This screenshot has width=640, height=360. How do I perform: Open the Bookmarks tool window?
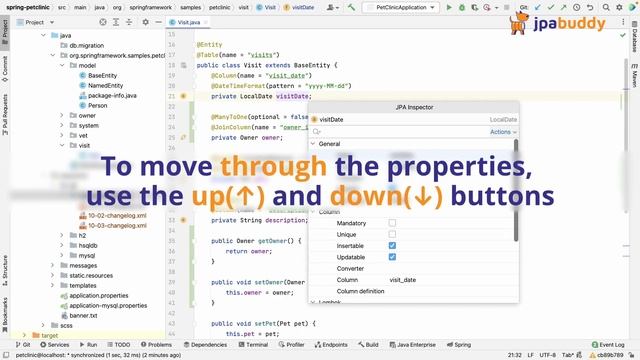click(5, 315)
